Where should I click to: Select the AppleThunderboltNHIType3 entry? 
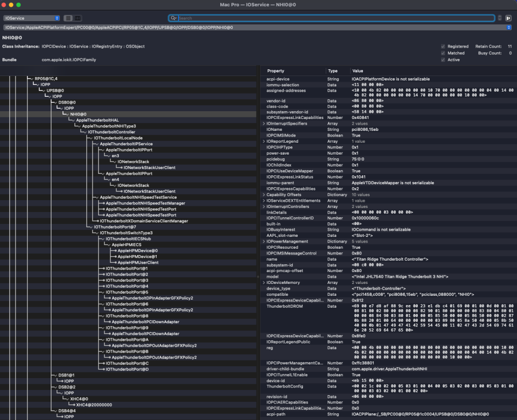[x=109, y=126]
